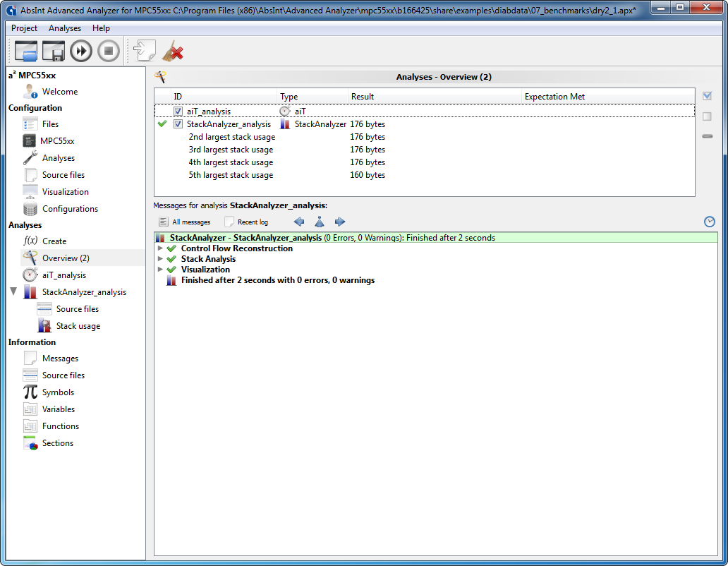728x566 pixels.
Task: Show Recent log
Action: [246, 222]
